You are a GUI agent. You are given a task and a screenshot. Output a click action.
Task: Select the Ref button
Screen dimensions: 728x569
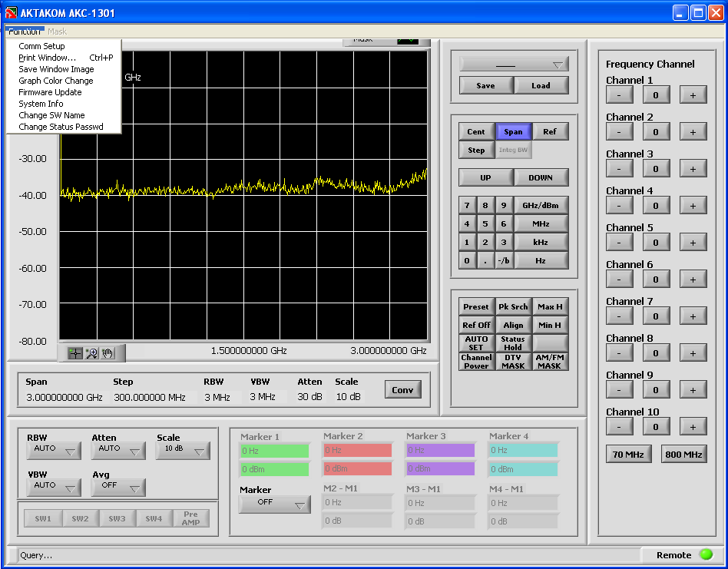click(550, 132)
